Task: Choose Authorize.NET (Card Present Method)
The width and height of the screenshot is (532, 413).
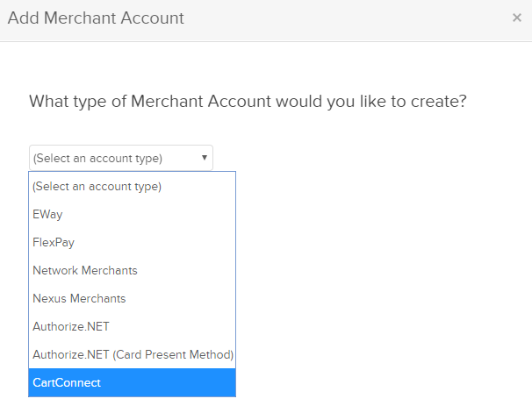Action: coord(132,355)
